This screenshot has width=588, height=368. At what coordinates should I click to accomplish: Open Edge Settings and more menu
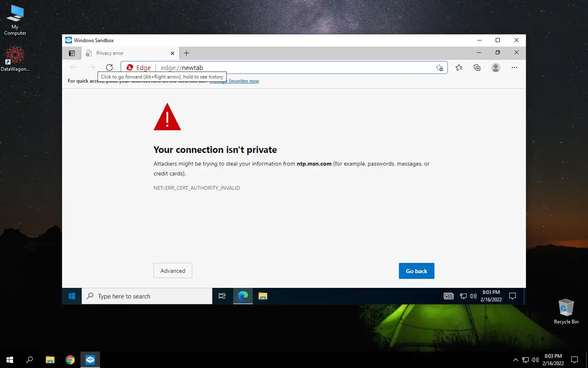514,67
